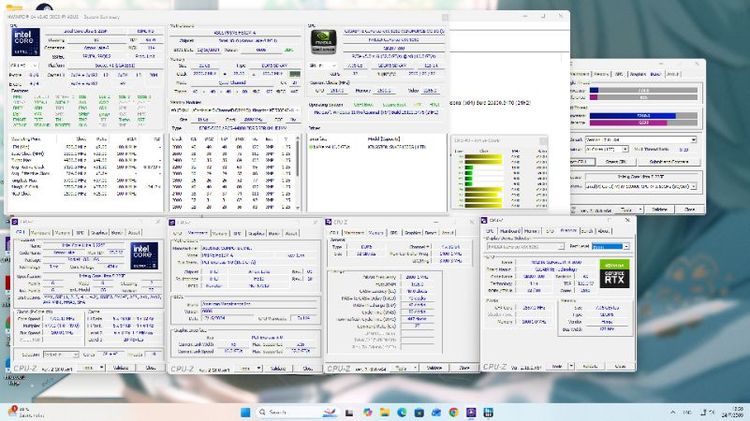Open the Display Device Selection dropdown

click(525, 247)
